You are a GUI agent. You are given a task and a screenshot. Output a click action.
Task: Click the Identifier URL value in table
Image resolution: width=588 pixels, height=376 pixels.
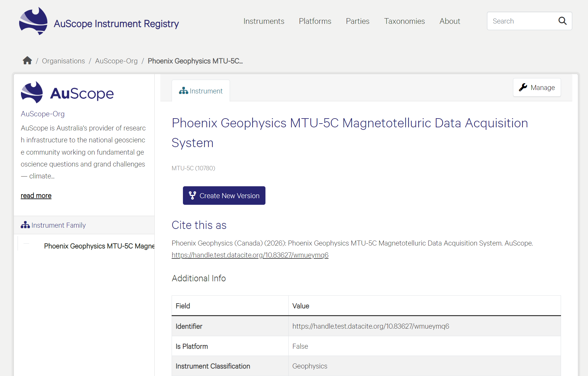coord(371,326)
